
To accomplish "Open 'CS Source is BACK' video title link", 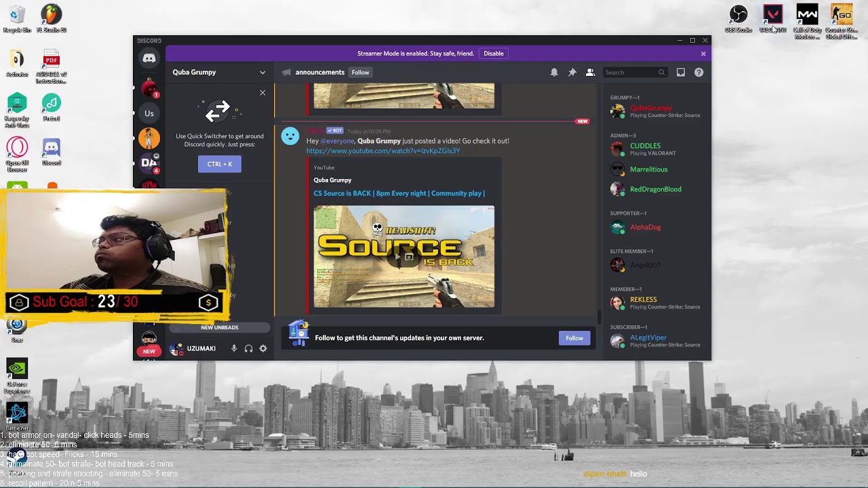I will [x=399, y=193].
